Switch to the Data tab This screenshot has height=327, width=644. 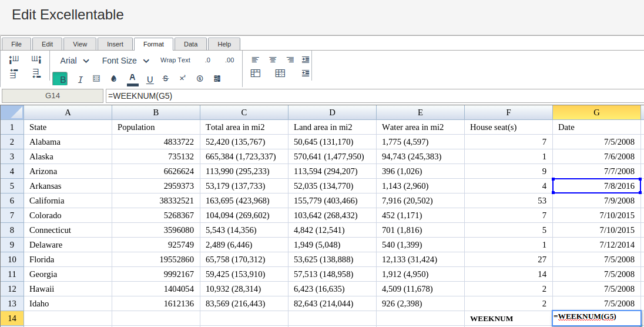click(x=190, y=44)
